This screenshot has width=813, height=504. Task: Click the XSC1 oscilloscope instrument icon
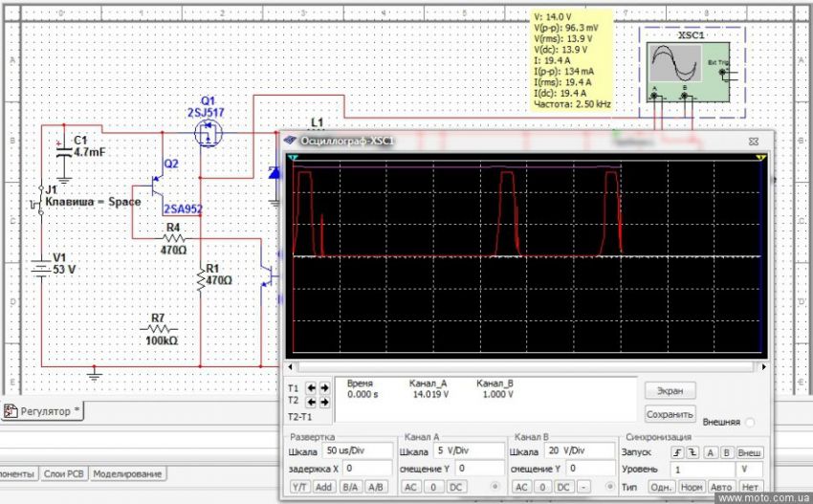(675, 66)
